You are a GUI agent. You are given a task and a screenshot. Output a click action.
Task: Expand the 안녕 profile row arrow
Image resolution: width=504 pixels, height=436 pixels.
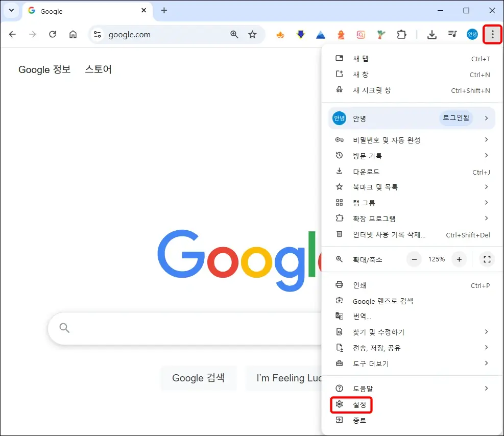pos(486,118)
